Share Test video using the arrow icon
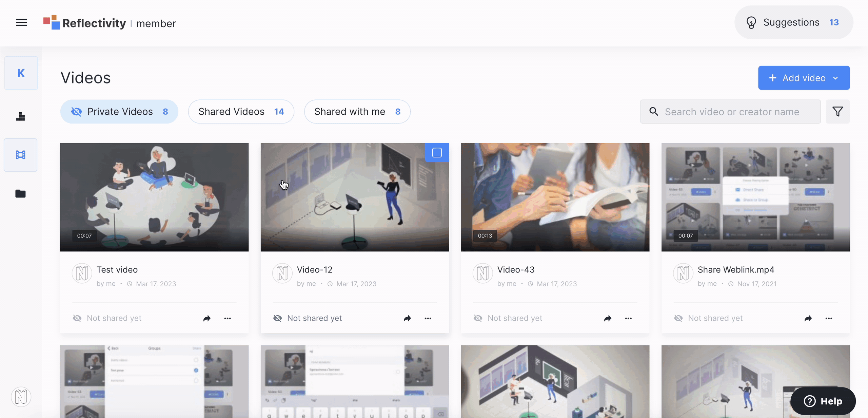868x418 pixels. [207, 318]
